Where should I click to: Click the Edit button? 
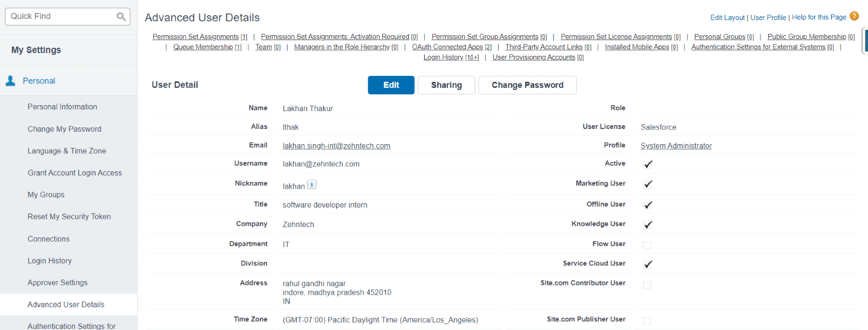[x=391, y=85]
